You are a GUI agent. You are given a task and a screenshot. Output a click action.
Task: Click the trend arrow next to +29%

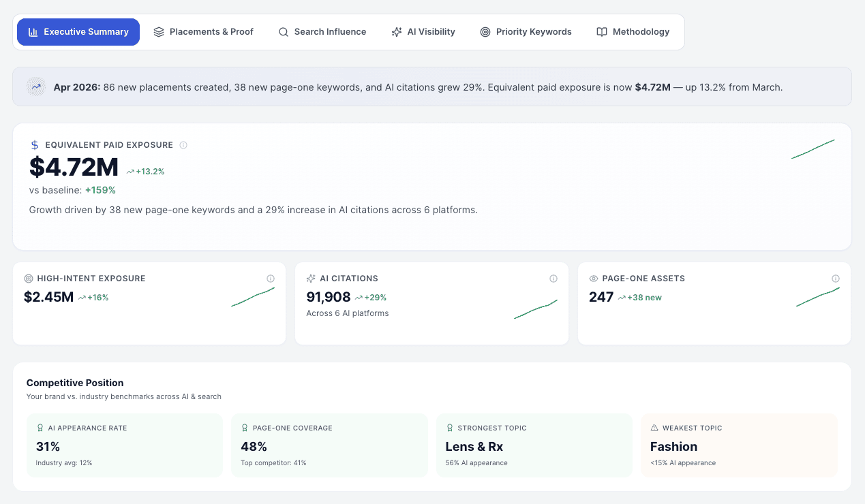tap(359, 298)
